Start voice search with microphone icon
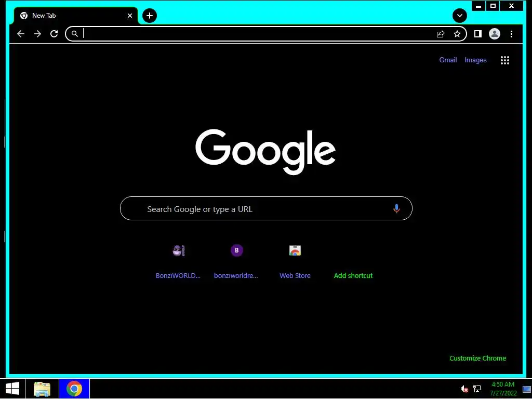The image size is (532, 399). pos(396,208)
